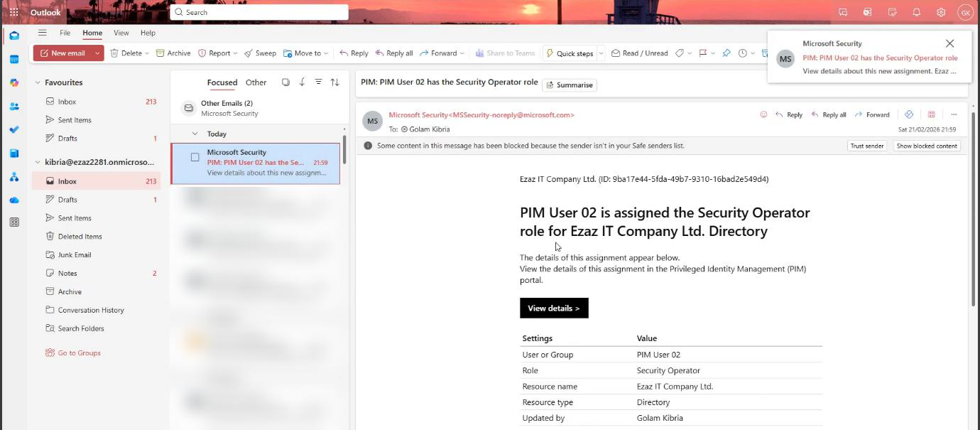Open the Forward dropdown arrow in ribbon
The width and height of the screenshot is (980, 430).
462,53
